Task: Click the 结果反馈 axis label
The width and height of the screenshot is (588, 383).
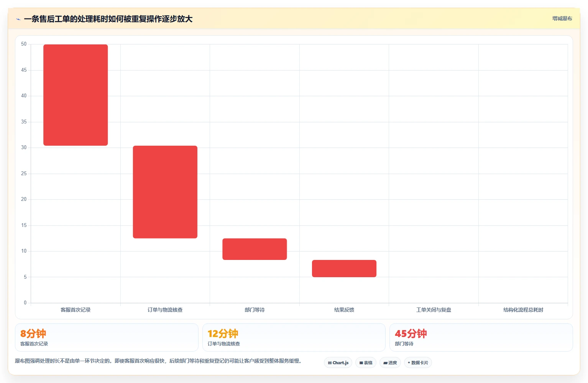Action: tap(344, 310)
